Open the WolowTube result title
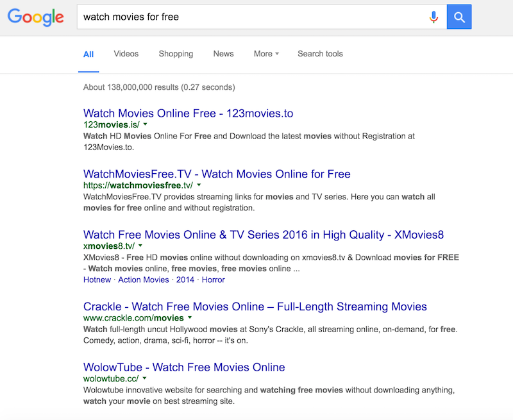This screenshot has width=513, height=420. pyautogui.click(x=184, y=367)
